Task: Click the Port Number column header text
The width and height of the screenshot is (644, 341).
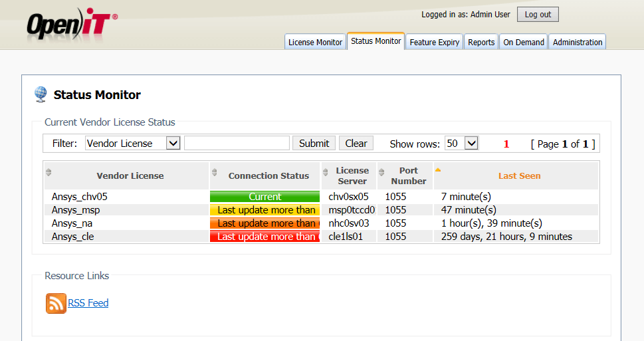Action: 409,176
